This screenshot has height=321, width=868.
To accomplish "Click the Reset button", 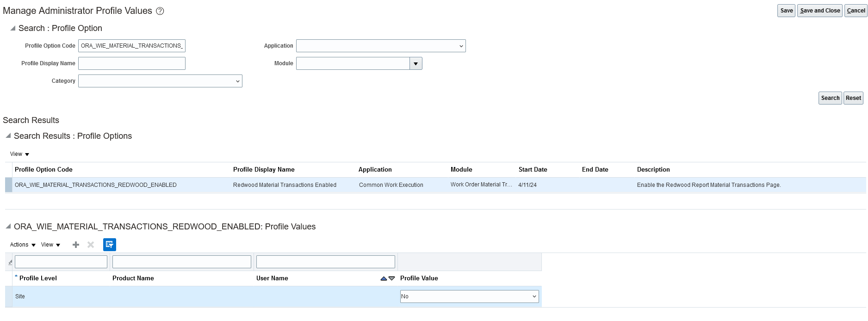I will (853, 98).
